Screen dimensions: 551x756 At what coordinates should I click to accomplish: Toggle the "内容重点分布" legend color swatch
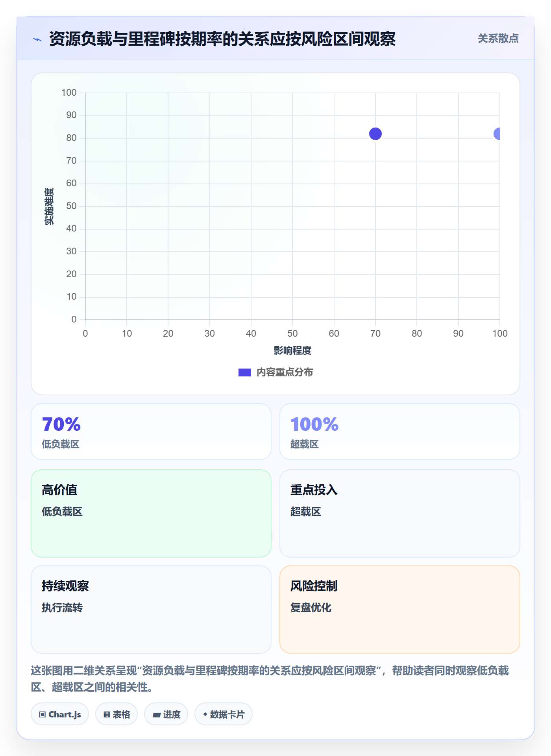[x=245, y=372]
